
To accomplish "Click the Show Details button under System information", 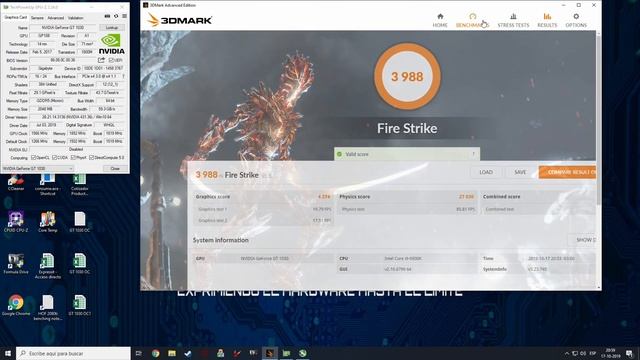I will click(x=582, y=240).
